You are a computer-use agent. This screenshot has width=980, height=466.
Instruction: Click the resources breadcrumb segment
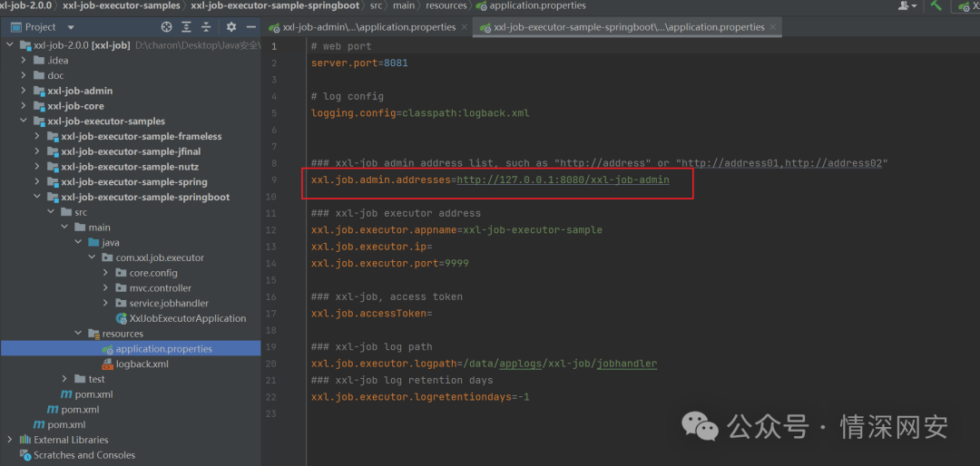pyautogui.click(x=446, y=5)
